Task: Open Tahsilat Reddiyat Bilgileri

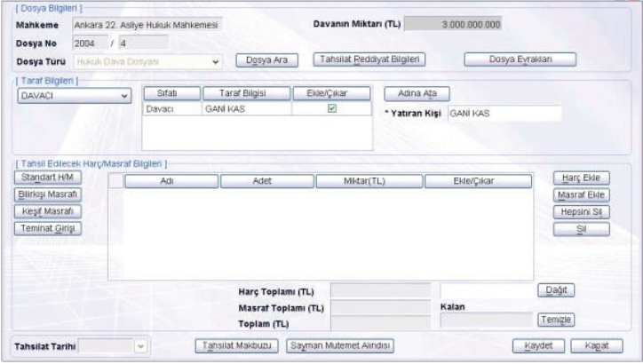Action: pyautogui.click(x=370, y=59)
